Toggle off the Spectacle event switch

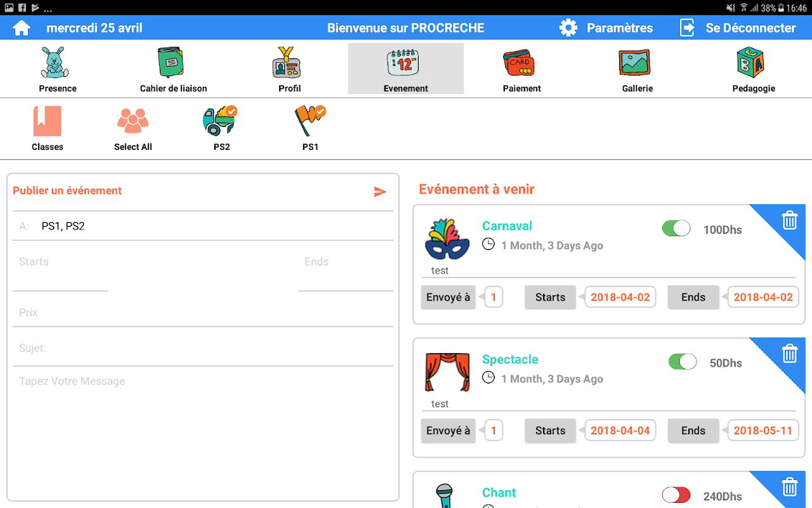pos(683,362)
